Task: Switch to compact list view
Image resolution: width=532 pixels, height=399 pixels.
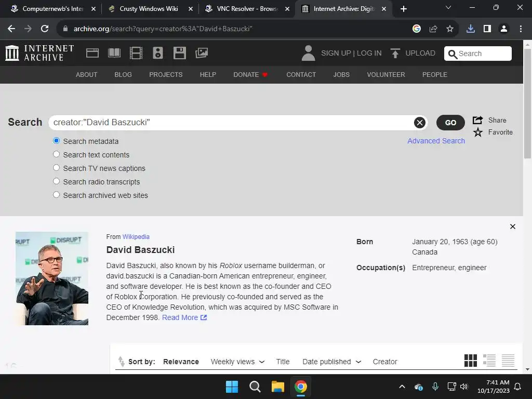Action: 508,361
